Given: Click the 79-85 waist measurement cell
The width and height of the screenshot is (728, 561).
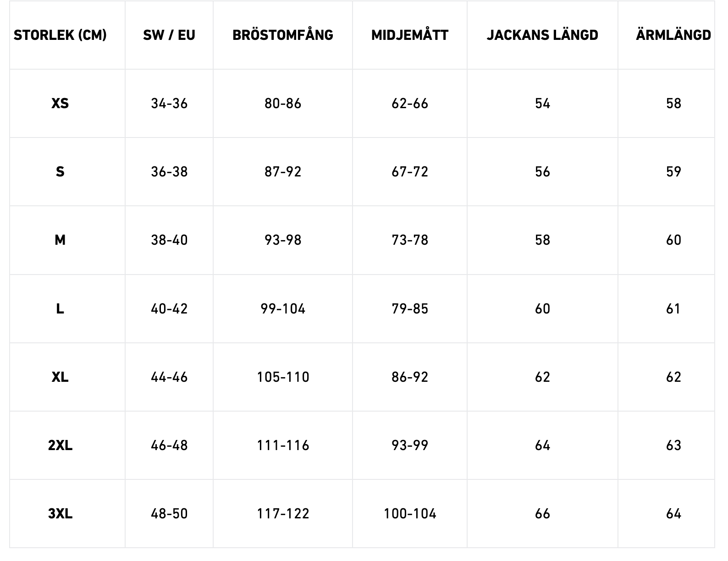Looking at the screenshot, I should click(x=410, y=309).
